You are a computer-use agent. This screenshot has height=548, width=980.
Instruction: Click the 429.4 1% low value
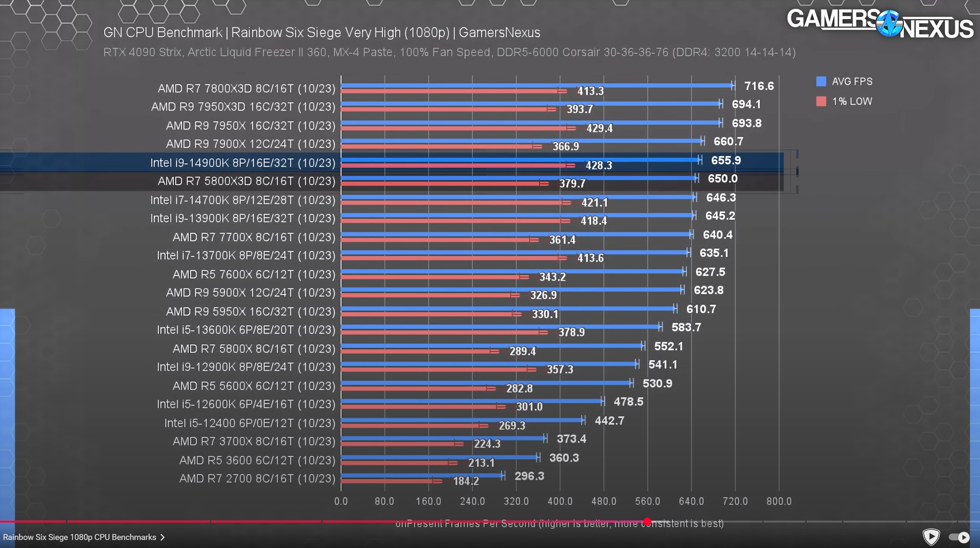coord(600,128)
